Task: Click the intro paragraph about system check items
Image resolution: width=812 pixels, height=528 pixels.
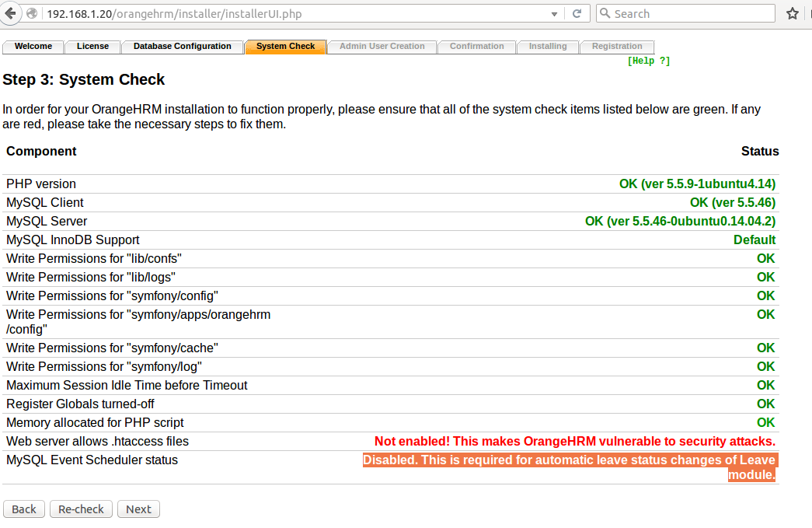Action: point(382,117)
